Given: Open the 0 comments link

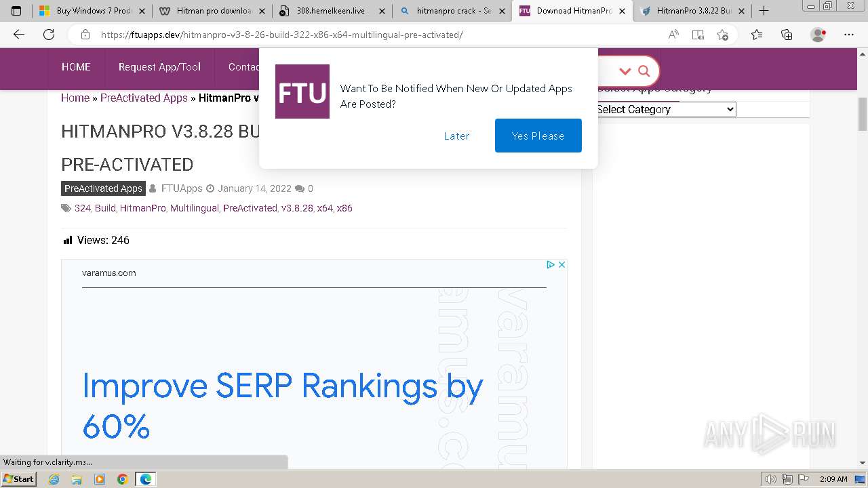Looking at the screenshot, I should pos(310,188).
